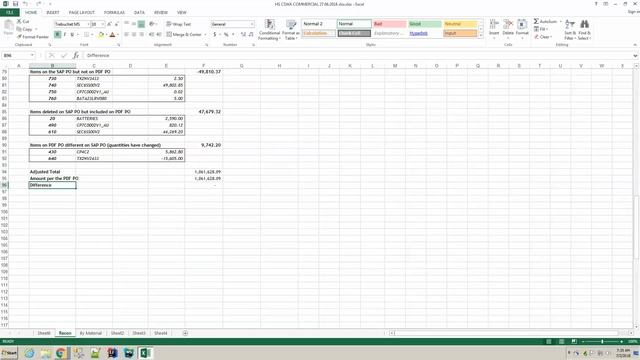Apply the Input cell style
This screenshot has height=360, width=640.
[460, 33]
